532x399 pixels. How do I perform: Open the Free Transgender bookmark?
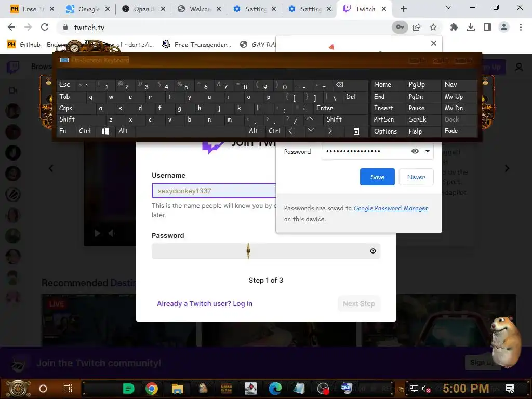click(x=197, y=45)
